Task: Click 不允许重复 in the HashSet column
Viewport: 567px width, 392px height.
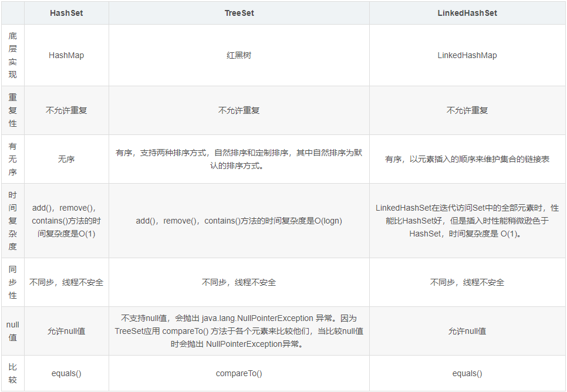Action: (66, 110)
